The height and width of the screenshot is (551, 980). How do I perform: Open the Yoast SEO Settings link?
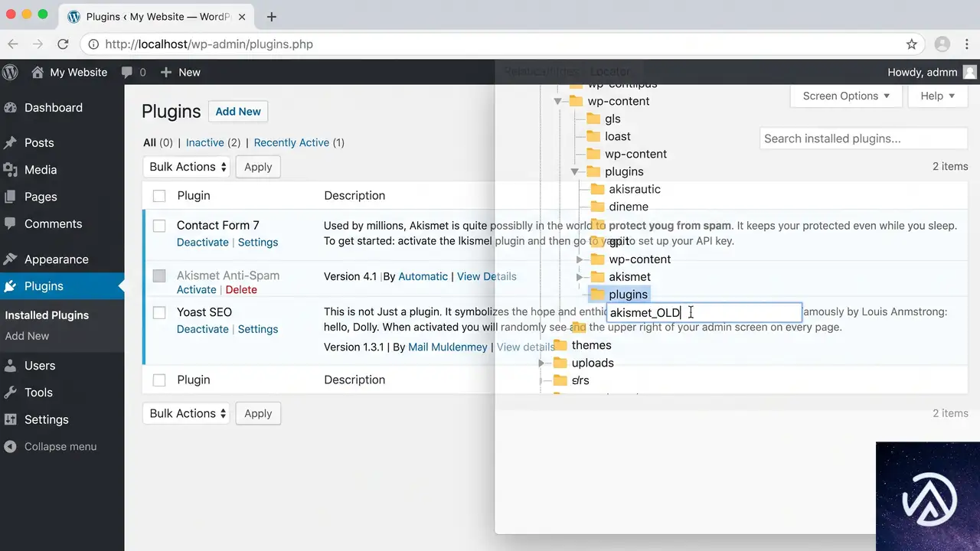pyautogui.click(x=258, y=330)
